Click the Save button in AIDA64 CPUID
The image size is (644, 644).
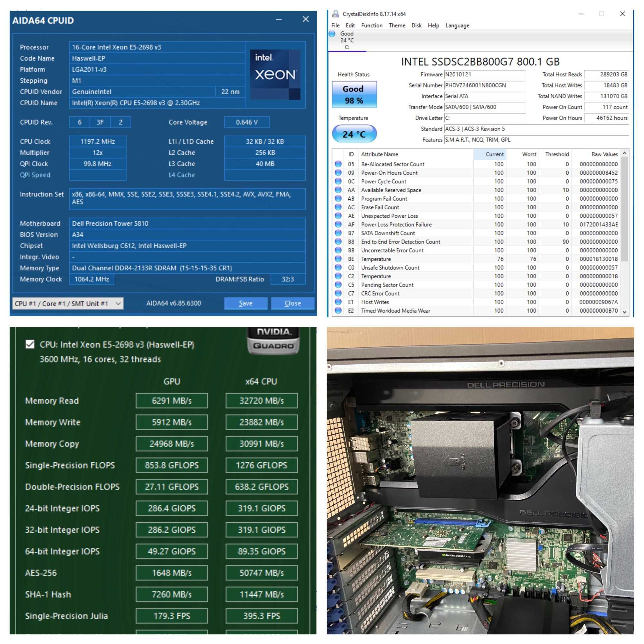pyautogui.click(x=246, y=303)
